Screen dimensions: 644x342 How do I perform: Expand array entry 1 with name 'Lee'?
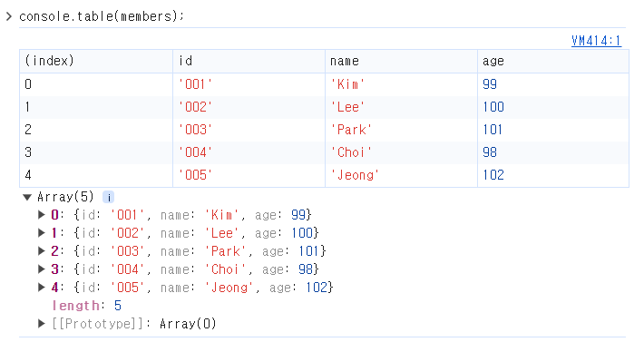point(41,233)
